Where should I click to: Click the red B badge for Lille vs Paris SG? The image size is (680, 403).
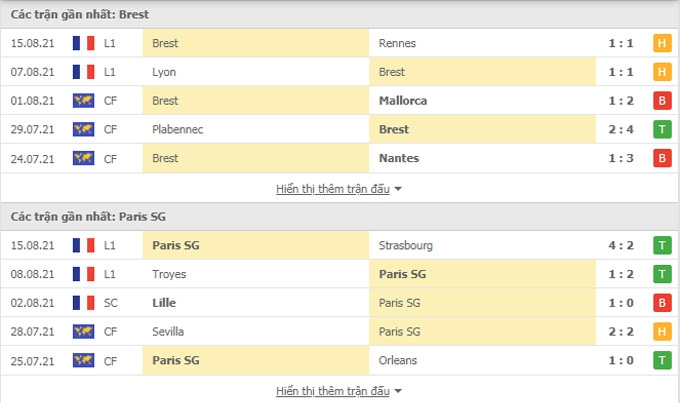[x=662, y=303]
